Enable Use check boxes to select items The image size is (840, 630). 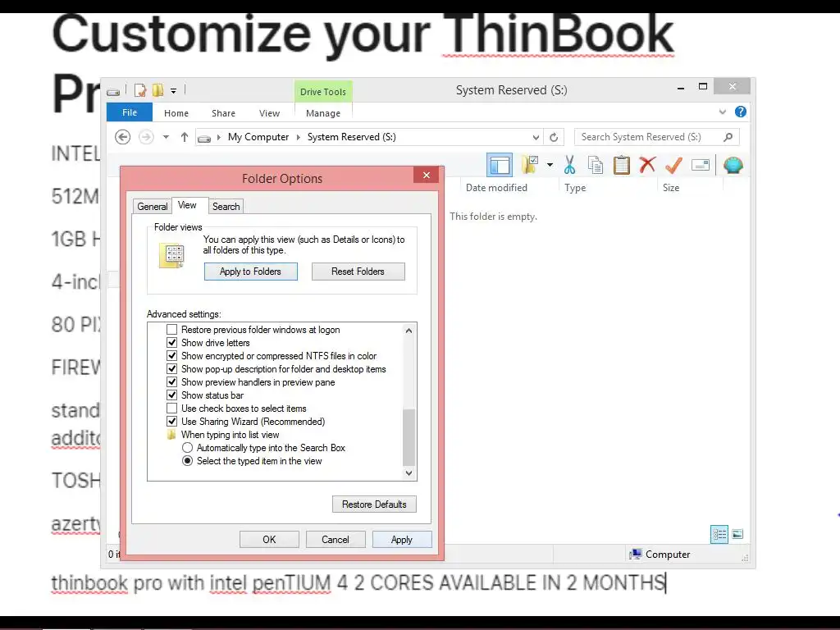172,409
